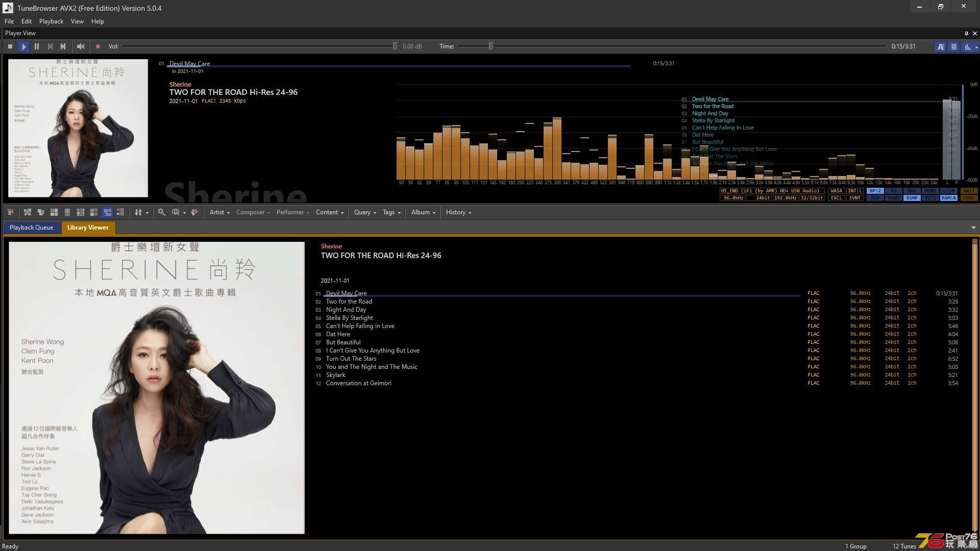Image resolution: width=980 pixels, height=551 pixels.
Task: Toggle the BP:2 status indicator
Action: pos(875,191)
